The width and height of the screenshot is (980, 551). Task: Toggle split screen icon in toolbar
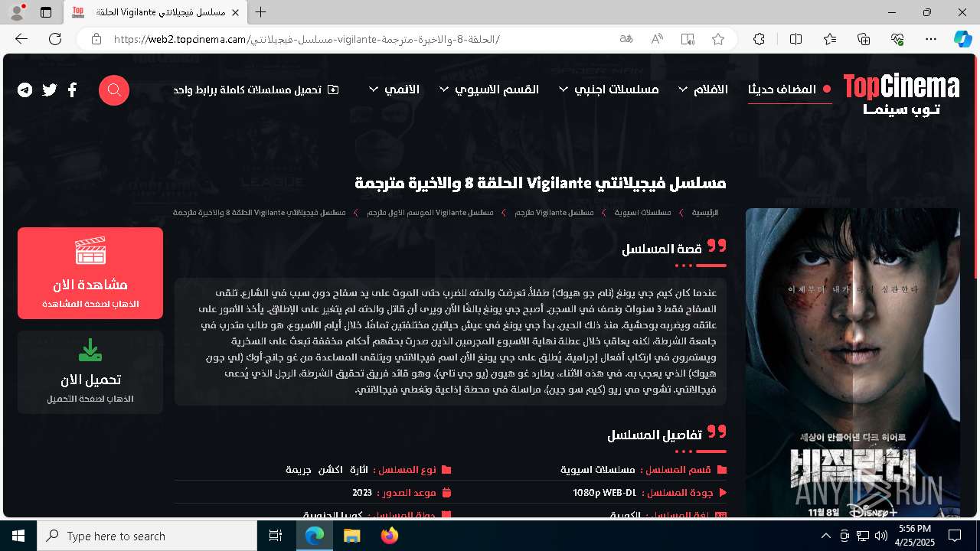(795, 39)
